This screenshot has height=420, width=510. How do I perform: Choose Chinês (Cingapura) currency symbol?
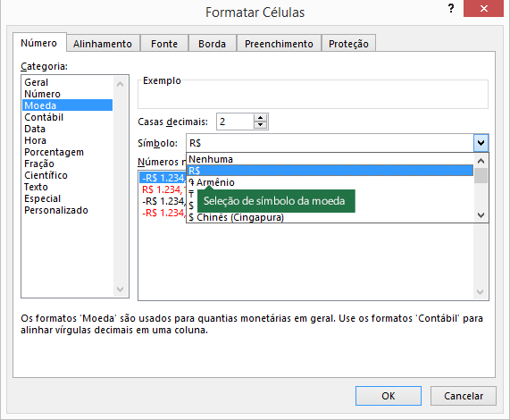(x=330, y=217)
